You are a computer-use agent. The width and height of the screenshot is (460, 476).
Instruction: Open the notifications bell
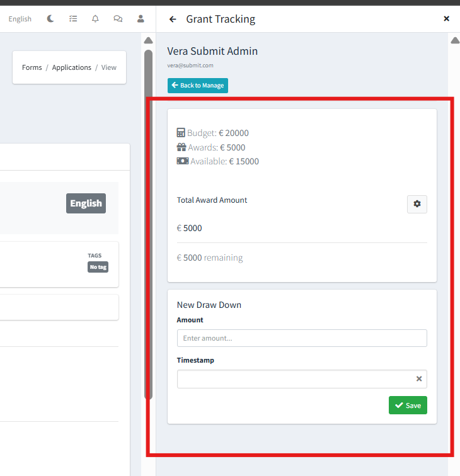click(x=95, y=19)
